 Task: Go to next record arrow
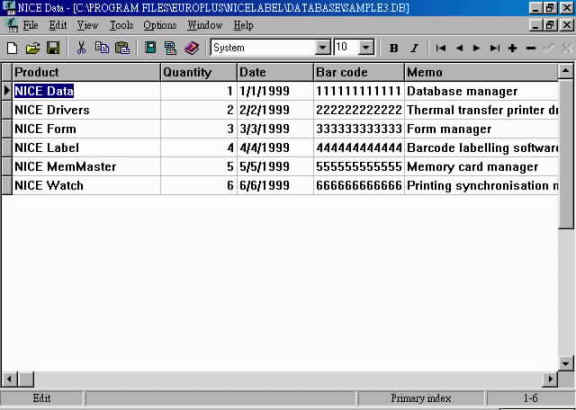click(x=476, y=48)
